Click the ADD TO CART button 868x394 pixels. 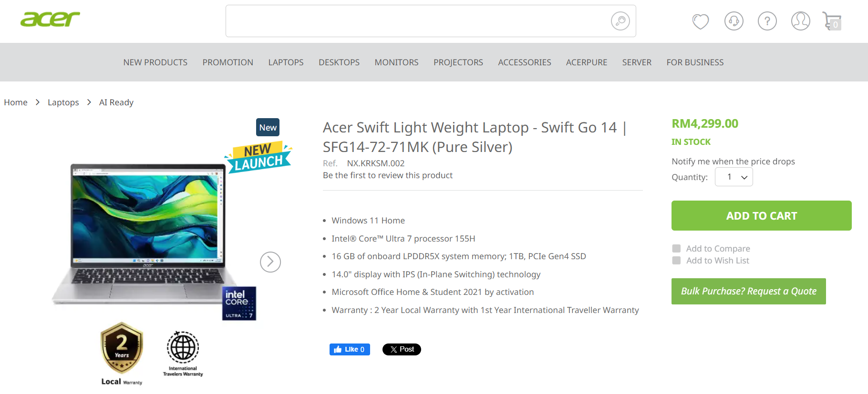click(x=762, y=216)
